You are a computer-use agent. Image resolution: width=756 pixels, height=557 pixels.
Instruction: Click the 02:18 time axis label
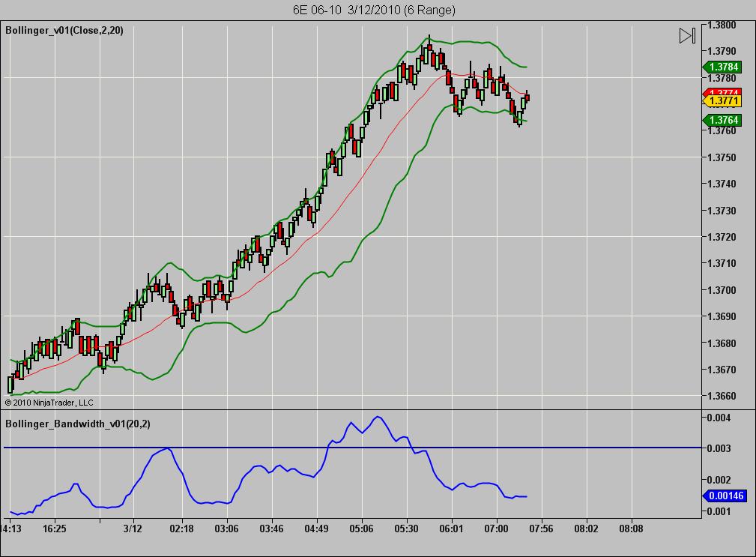pos(182,529)
